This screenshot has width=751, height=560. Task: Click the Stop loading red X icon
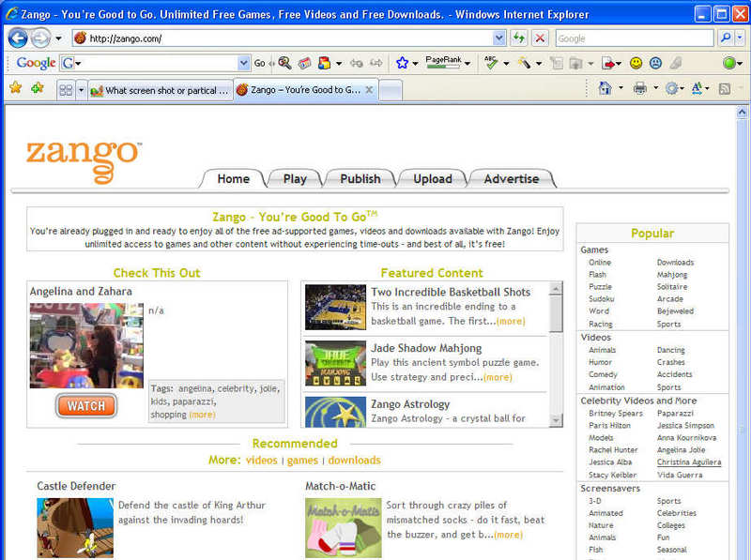point(540,38)
